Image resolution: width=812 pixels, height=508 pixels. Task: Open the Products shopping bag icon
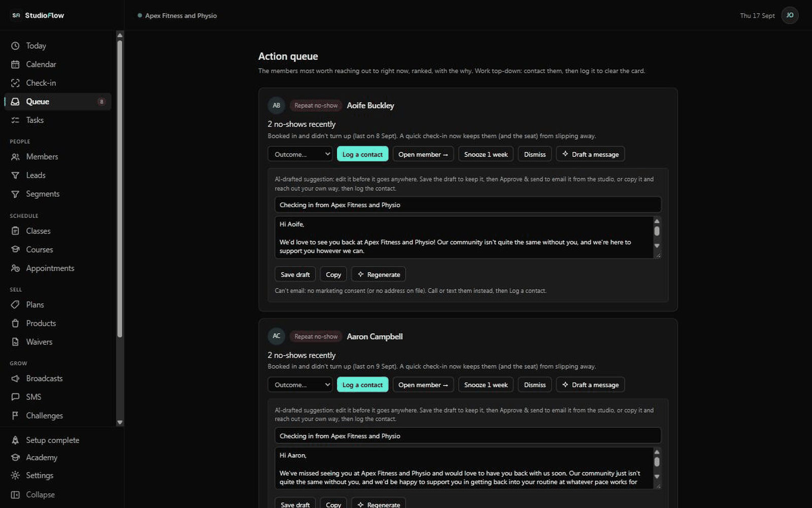pyautogui.click(x=15, y=324)
